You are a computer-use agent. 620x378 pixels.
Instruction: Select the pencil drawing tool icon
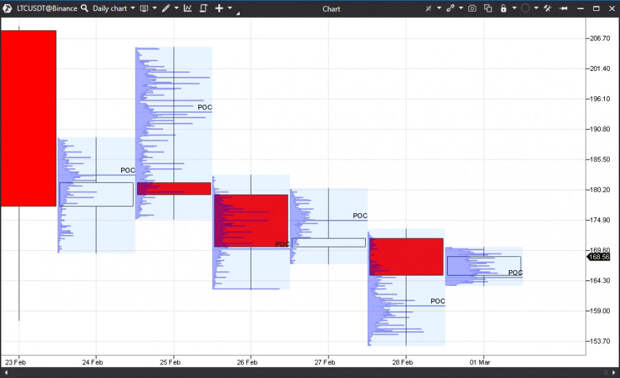pyautogui.click(x=166, y=8)
